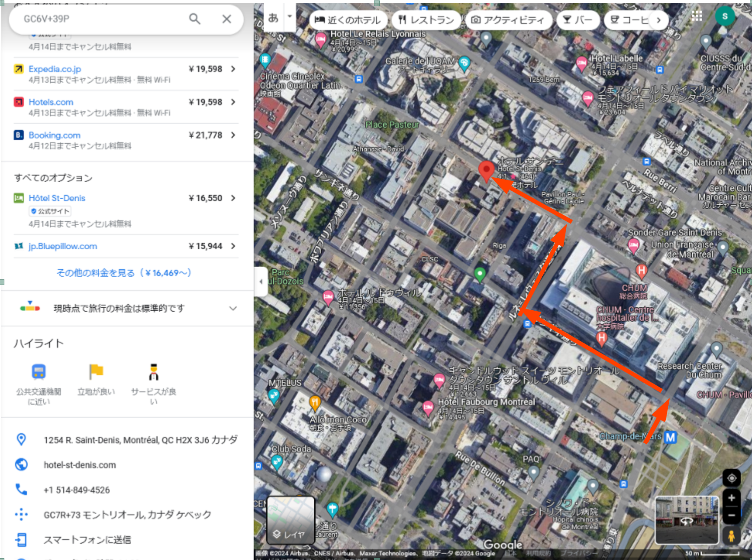Open the Booking.com booking link
Viewport: 752px width, 560px height.
pos(54,135)
